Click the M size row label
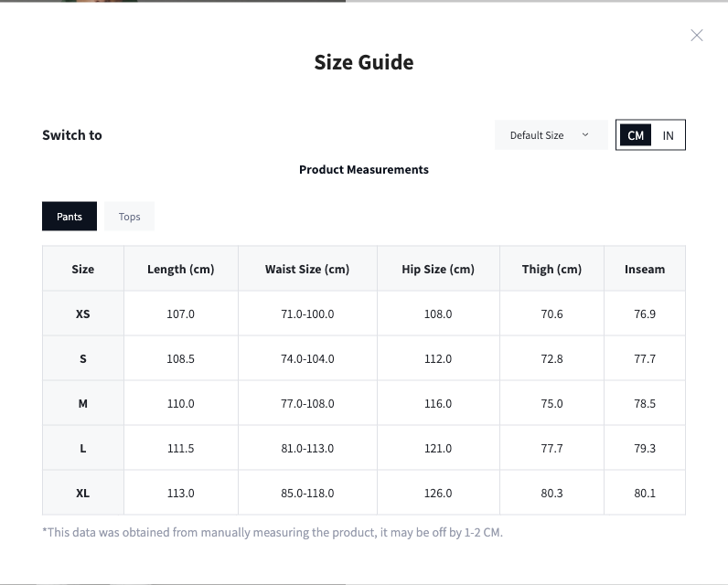The width and height of the screenshot is (728, 585). pyautogui.click(x=83, y=403)
